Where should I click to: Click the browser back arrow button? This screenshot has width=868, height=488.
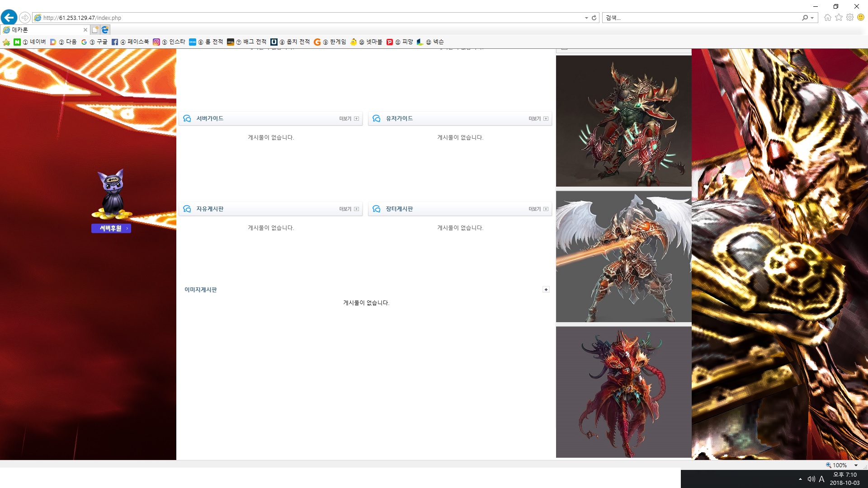pos(9,18)
